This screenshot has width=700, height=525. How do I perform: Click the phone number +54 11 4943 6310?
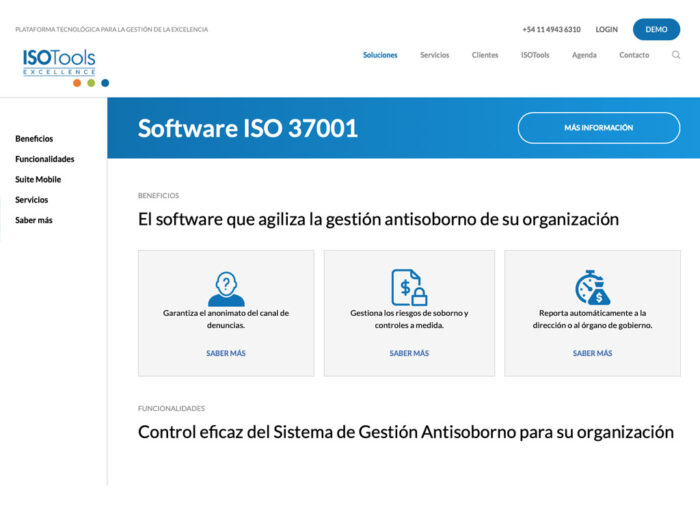pyautogui.click(x=551, y=29)
